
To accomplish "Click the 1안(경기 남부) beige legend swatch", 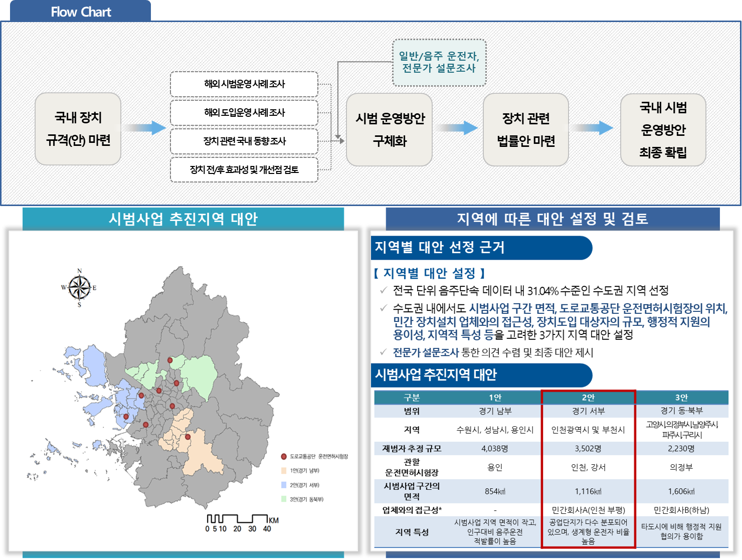I will pyautogui.click(x=284, y=471).
